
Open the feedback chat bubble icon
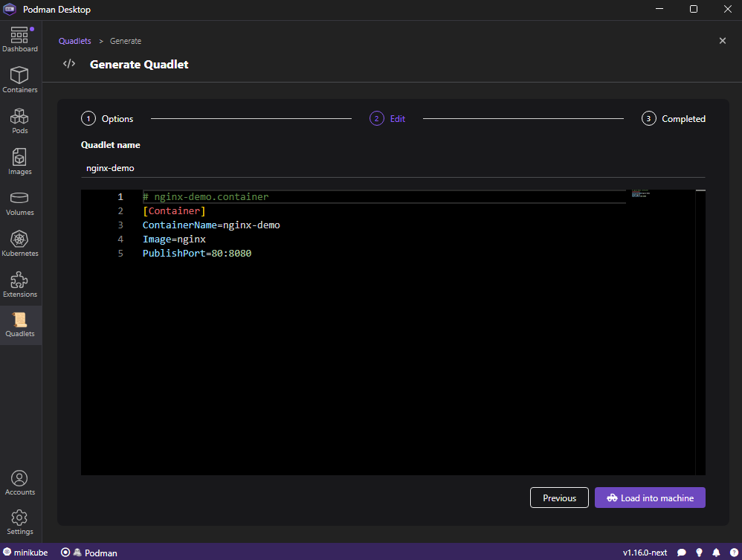point(681,553)
